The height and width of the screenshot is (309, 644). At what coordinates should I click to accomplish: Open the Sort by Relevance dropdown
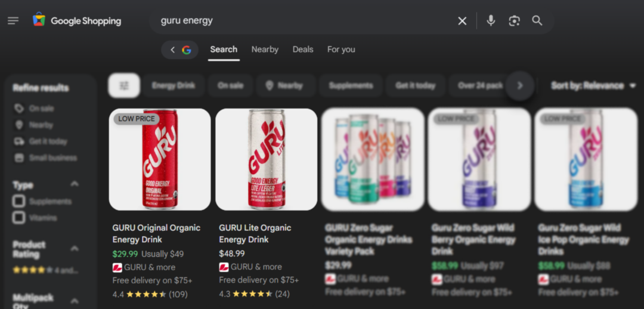point(593,85)
